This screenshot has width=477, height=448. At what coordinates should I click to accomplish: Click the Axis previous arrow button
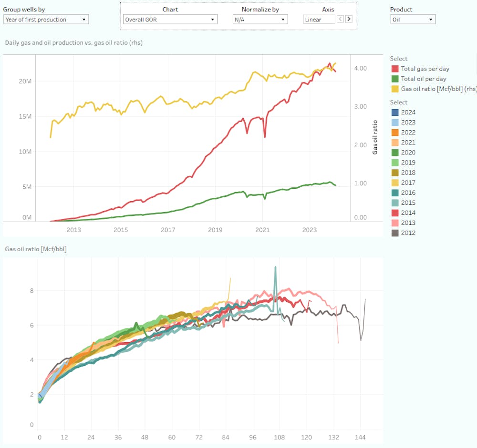coord(340,19)
